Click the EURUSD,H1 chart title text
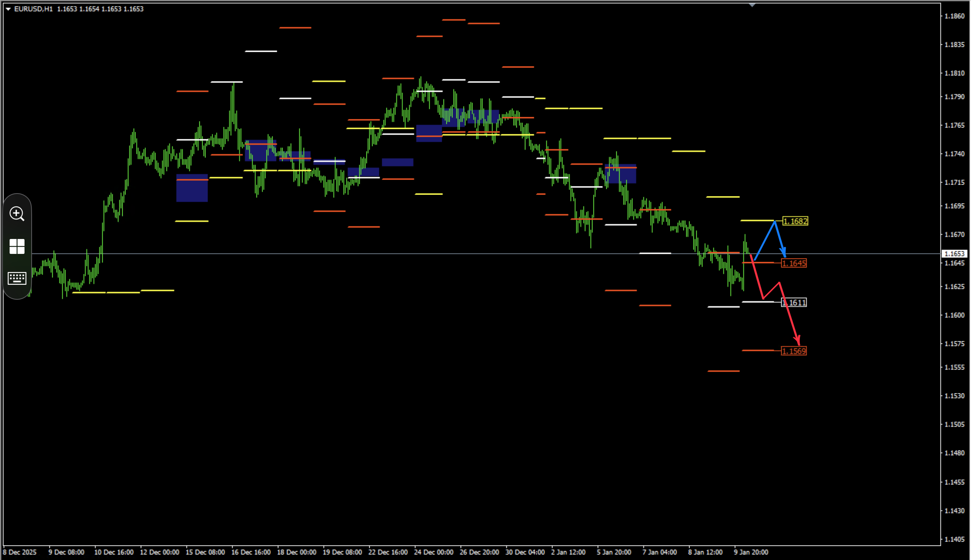This screenshot has height=560, width=971. coord(33,9)
